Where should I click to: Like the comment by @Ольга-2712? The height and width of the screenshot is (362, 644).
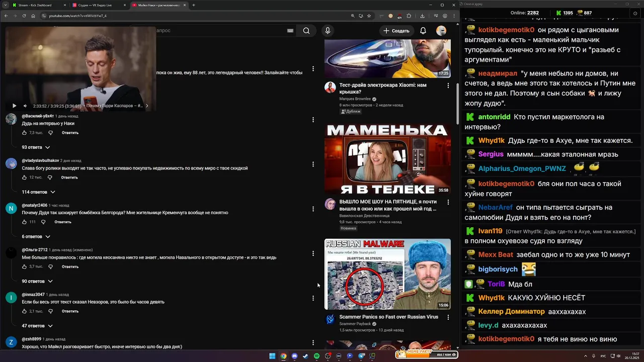point(24,266)
